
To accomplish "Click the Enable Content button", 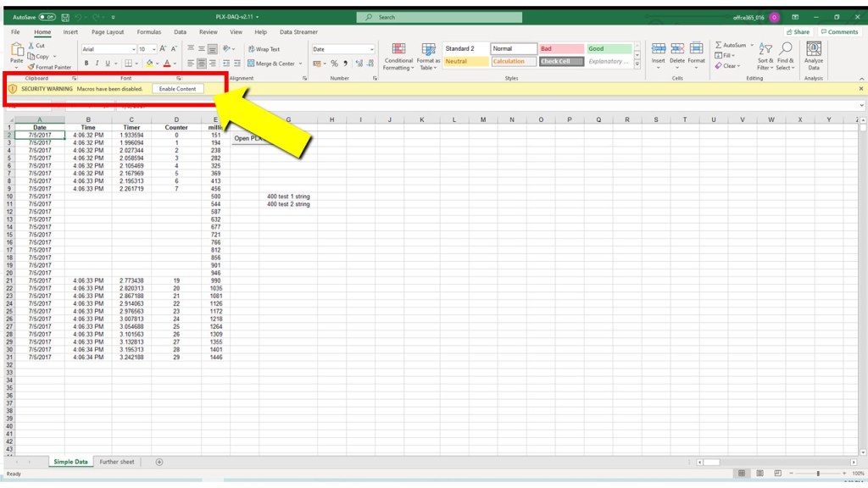I will coord(178,89).
